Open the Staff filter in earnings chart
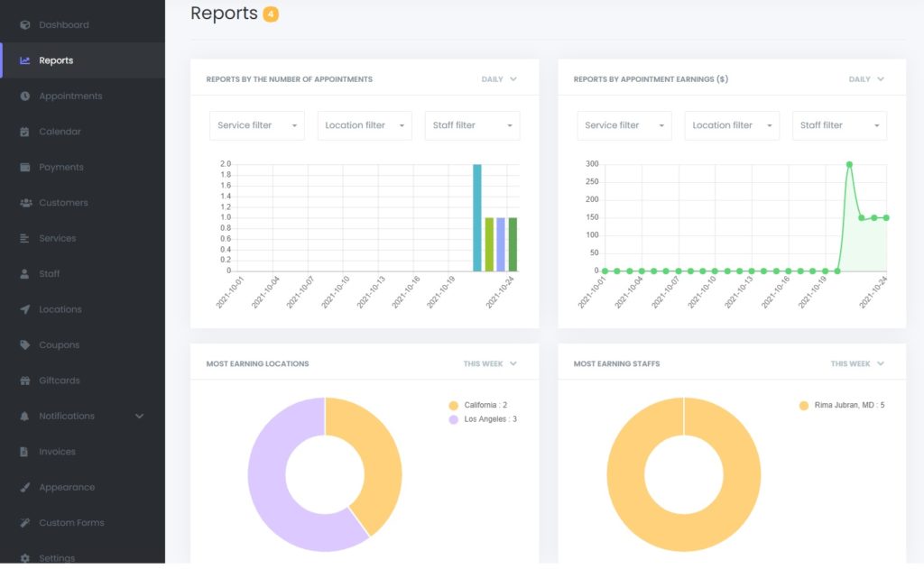Viewport: 924px width, 569px height. point(839,125)
